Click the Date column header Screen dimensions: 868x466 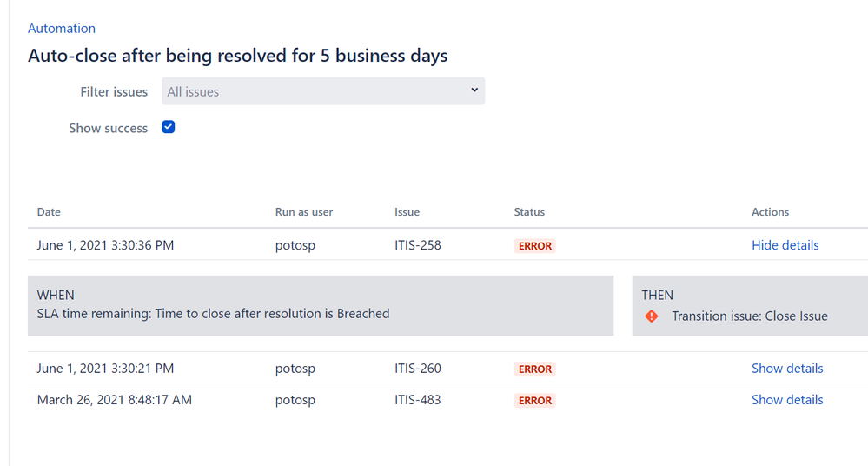pos(49,211)
